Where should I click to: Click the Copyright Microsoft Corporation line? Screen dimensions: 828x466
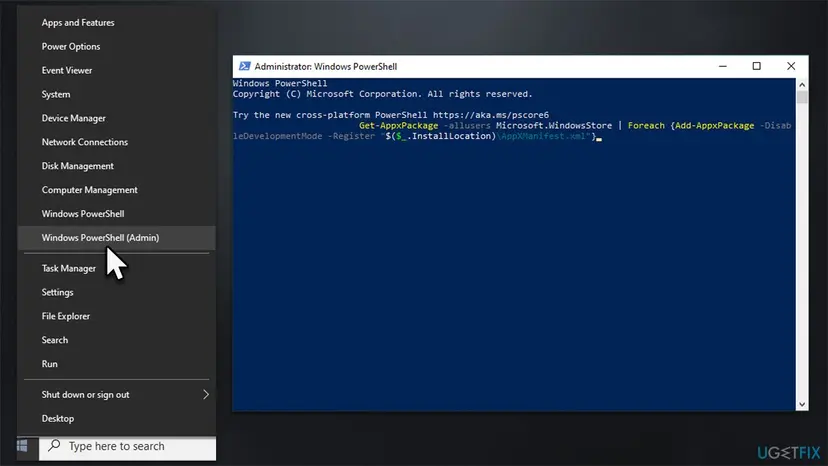(x=382, y=94)
